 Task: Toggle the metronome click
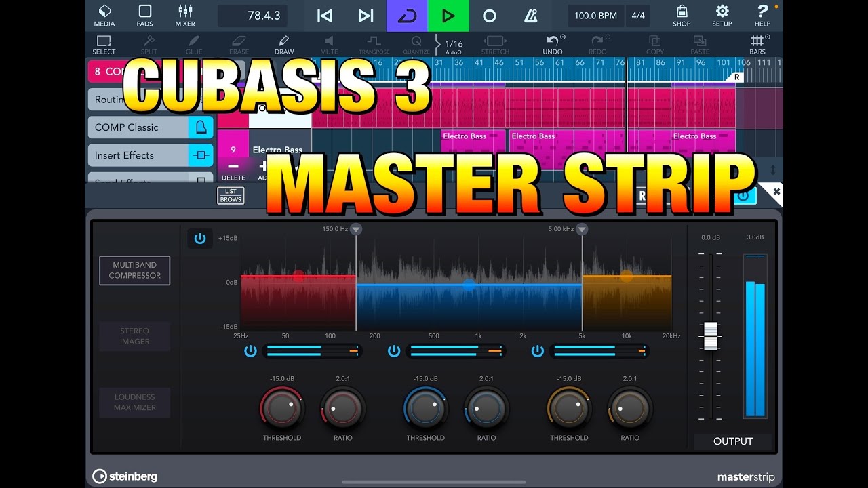click(x=531, y=16)
